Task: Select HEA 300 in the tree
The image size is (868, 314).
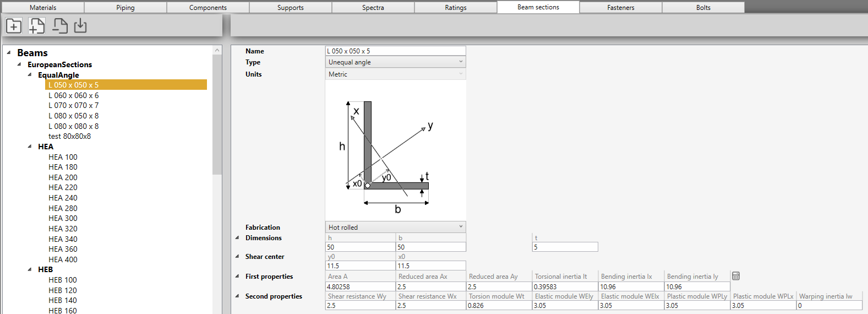Action: coord(63,218)
